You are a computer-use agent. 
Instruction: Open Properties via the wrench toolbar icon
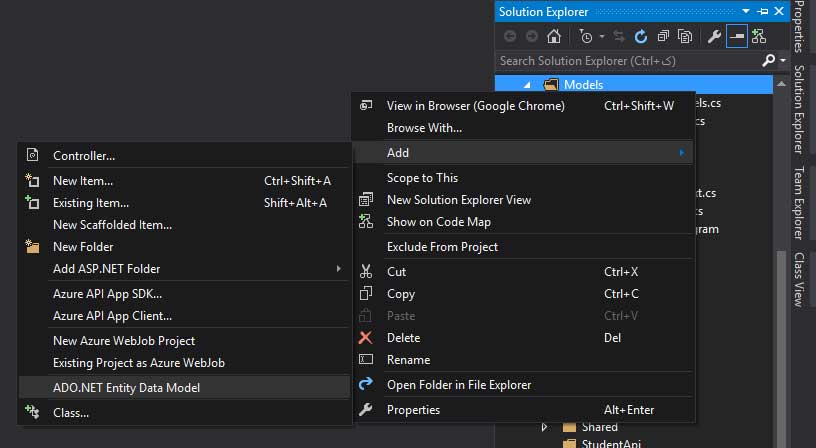click(x=714, y=36)
